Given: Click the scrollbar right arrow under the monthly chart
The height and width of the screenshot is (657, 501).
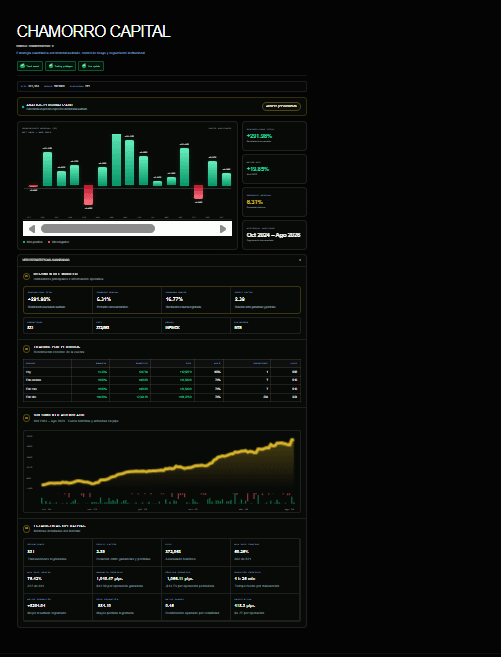Looking at the screenshot, I should coord(223,229).
